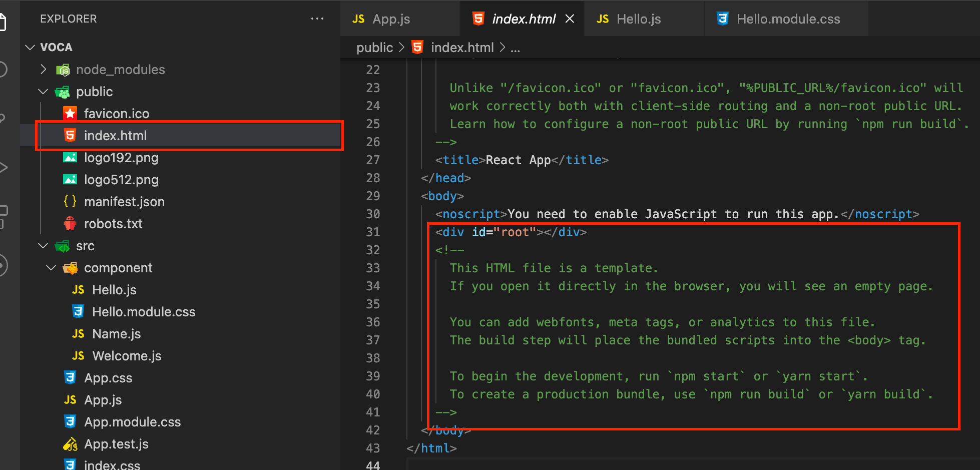Image resolution: width=980 pixels, height=470 pixels.
Task: Click the JS icon next to Hello.js
Action: 78,289
